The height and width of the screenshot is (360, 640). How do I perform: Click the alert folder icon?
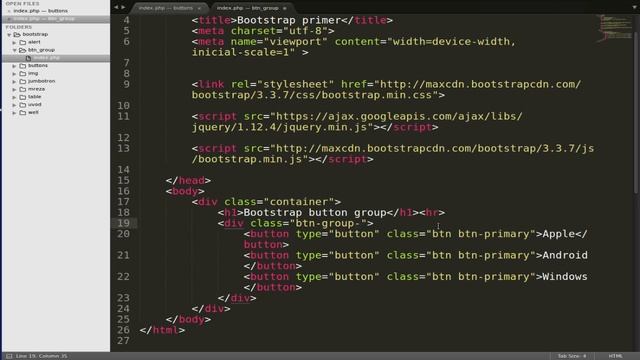click(x=23, y=42)
